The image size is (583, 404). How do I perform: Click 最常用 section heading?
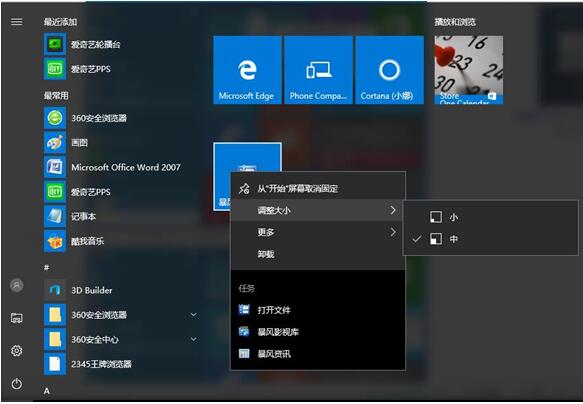[56, 96]
